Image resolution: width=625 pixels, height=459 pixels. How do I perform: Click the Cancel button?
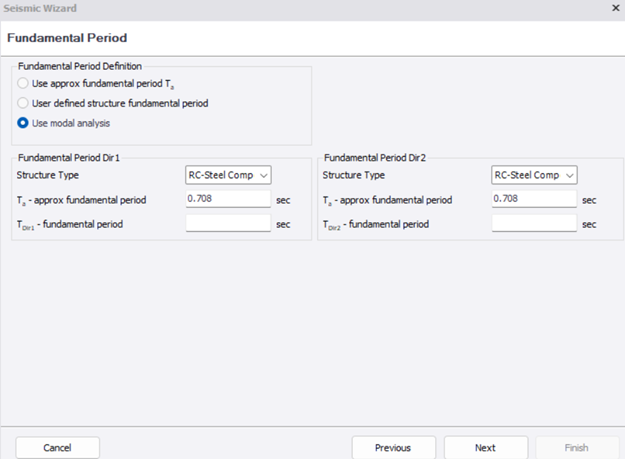57,448
